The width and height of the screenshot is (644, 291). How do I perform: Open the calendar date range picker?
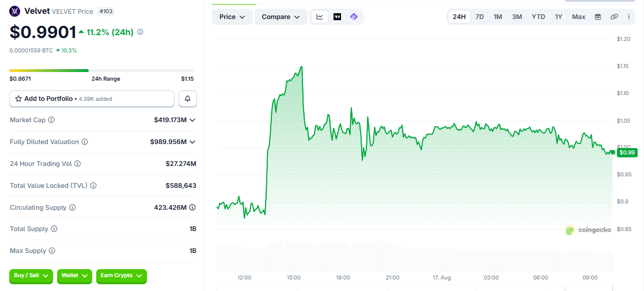click(598, 17)
